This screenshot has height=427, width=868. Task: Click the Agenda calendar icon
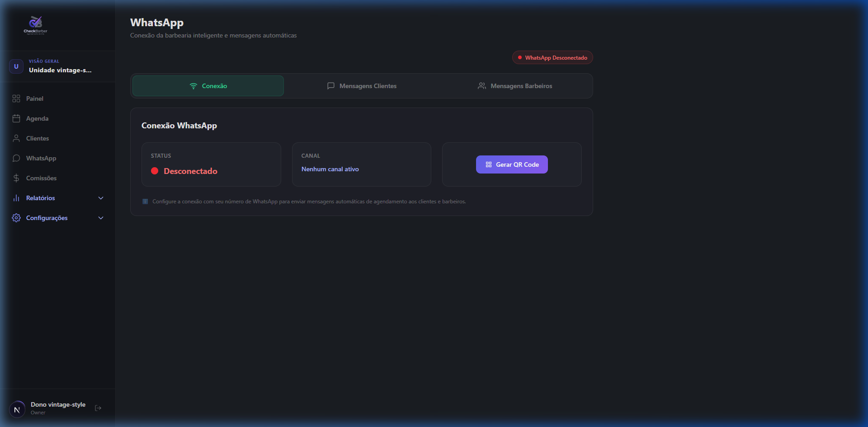(x=16, y=118)
